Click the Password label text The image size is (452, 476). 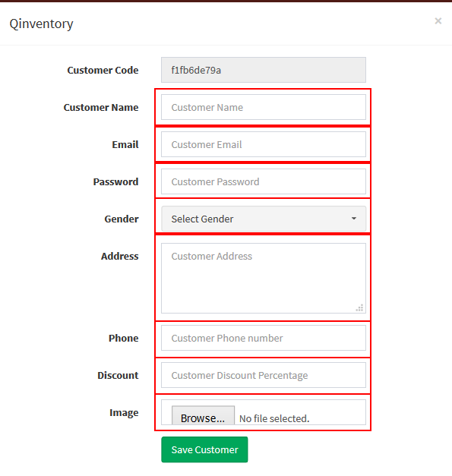coord(115,182)
